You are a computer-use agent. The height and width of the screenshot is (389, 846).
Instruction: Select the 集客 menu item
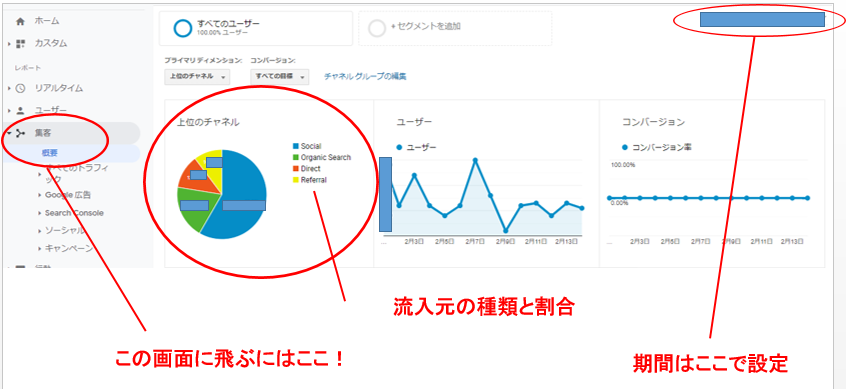pyautogui.click(x=43, y=133)
